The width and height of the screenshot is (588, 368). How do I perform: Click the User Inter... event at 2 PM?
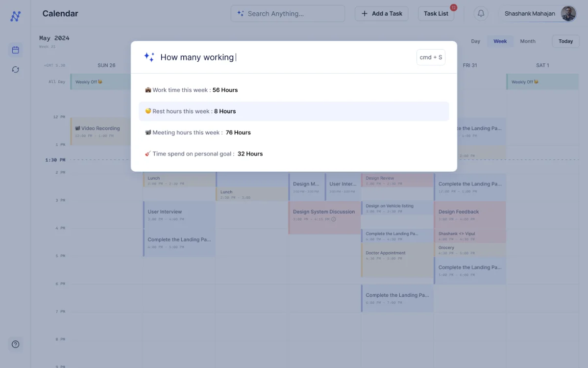pyautogui.click(x=343, y=187)
